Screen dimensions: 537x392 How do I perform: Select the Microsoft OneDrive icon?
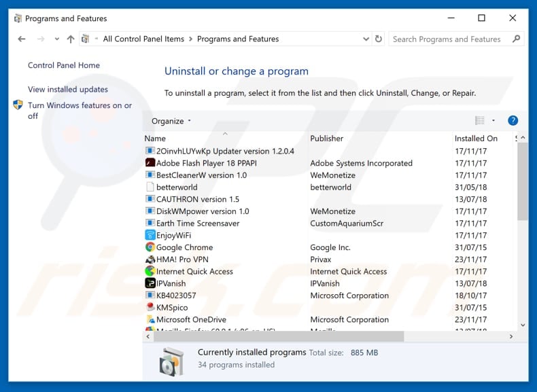point(151,319)
